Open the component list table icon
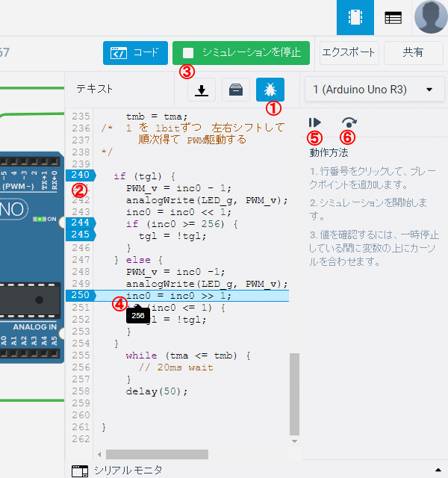This screenshot has width=448, height=478. [x=393, y=18]
